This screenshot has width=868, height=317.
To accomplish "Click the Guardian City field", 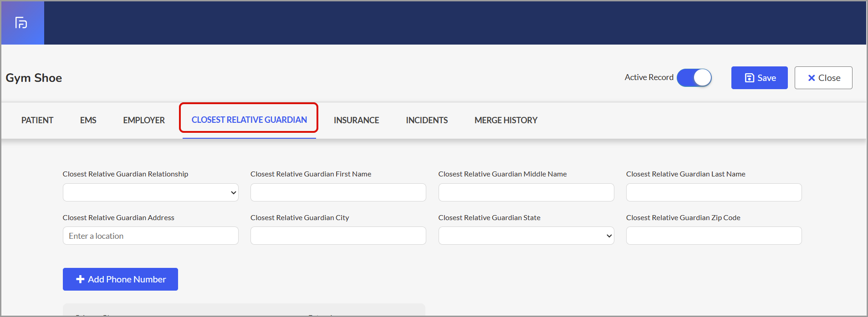I will pyautogui.click(x=338, y=236).
